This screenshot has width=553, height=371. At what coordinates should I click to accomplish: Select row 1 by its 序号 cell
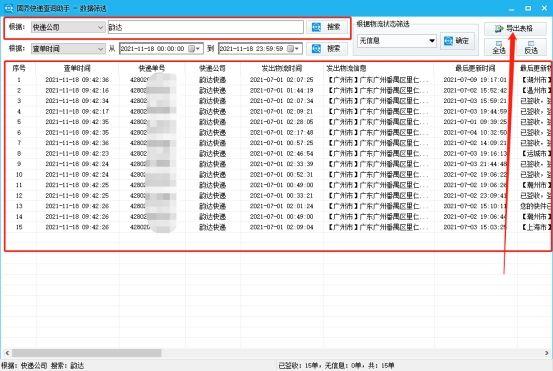point(19,80)
